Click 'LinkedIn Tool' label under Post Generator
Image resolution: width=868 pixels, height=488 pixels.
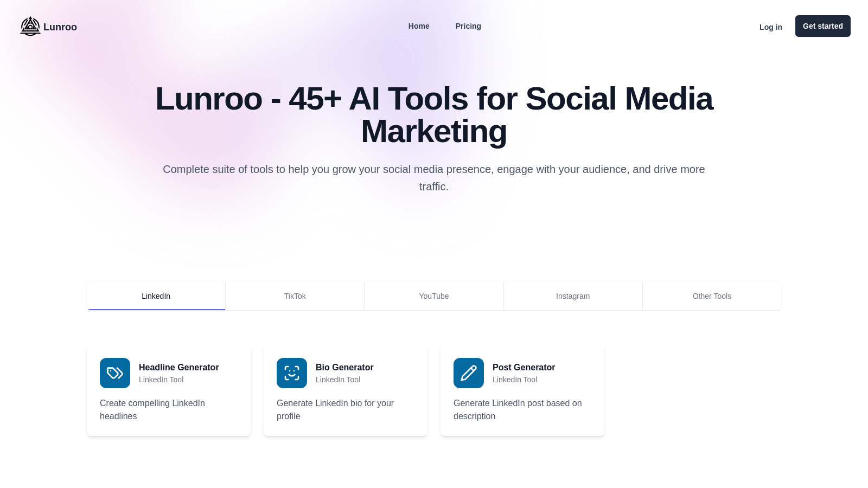(515, 380)
